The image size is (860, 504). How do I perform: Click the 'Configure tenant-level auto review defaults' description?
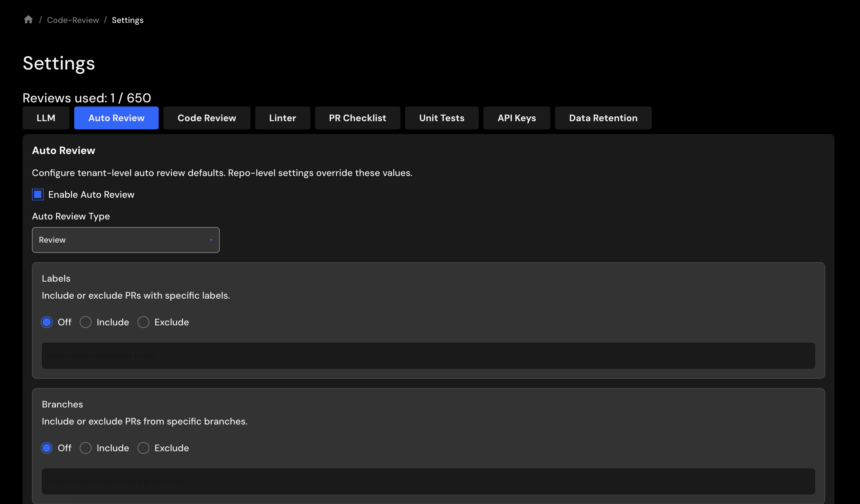click(222, 173)
